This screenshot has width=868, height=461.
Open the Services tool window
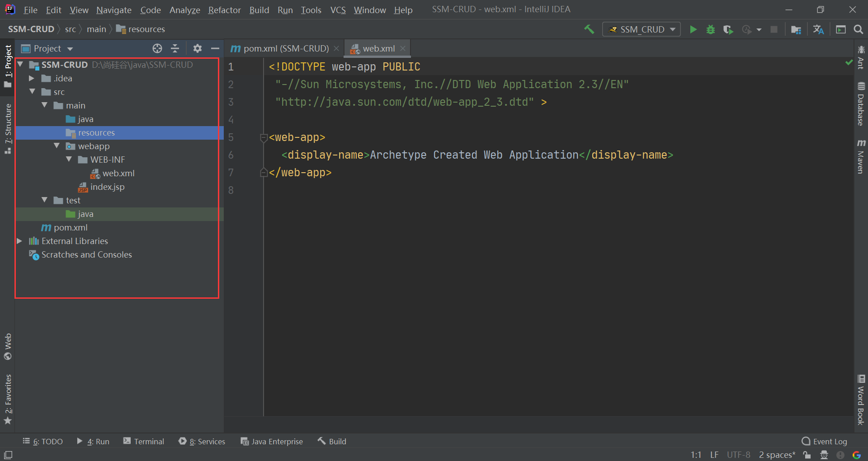[x=202, y=442]
